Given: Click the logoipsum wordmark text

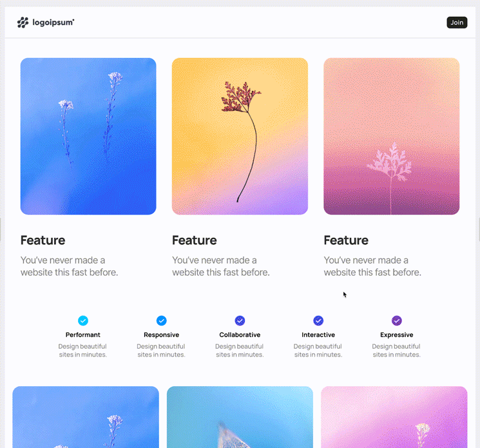Looking at the screenshot, I should coord(53,23).
